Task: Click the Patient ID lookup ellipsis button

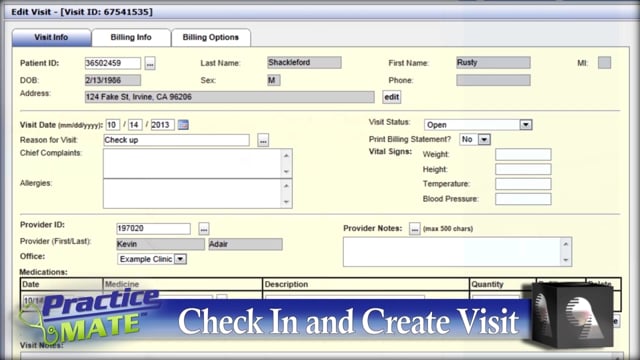Action: click(150, 64)
